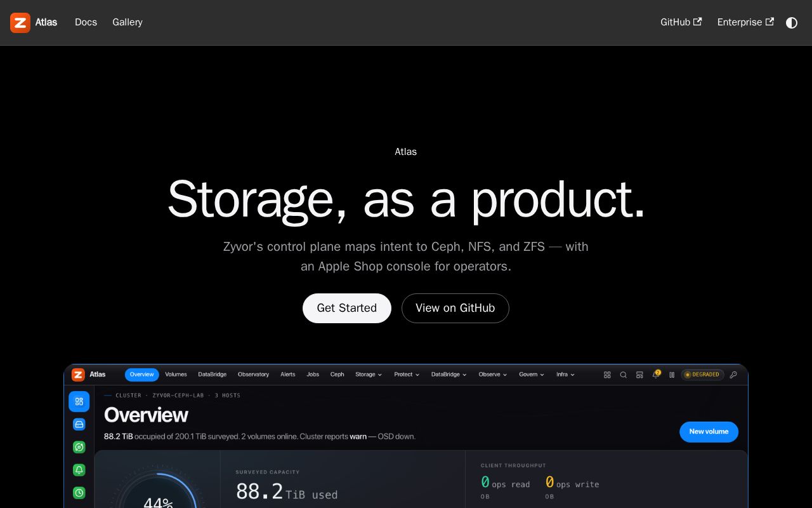This screenshot has width=812, height=508.
Task: Click the grid apps icon in console toolbar
Action: click(607, 375)
